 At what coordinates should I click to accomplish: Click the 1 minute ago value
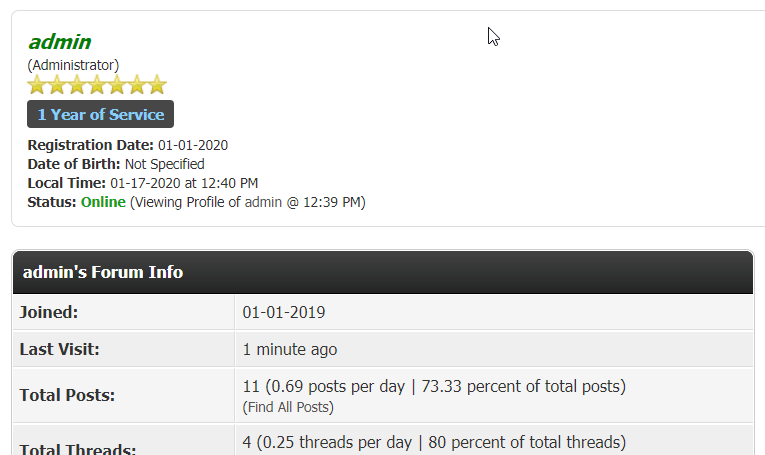(290, 350)
